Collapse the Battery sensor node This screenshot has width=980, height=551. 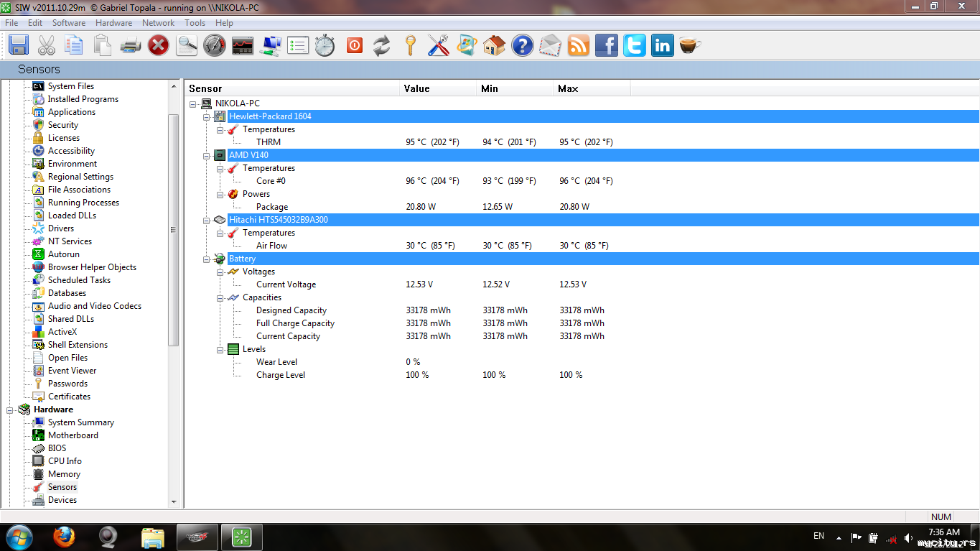pos(207,259)
